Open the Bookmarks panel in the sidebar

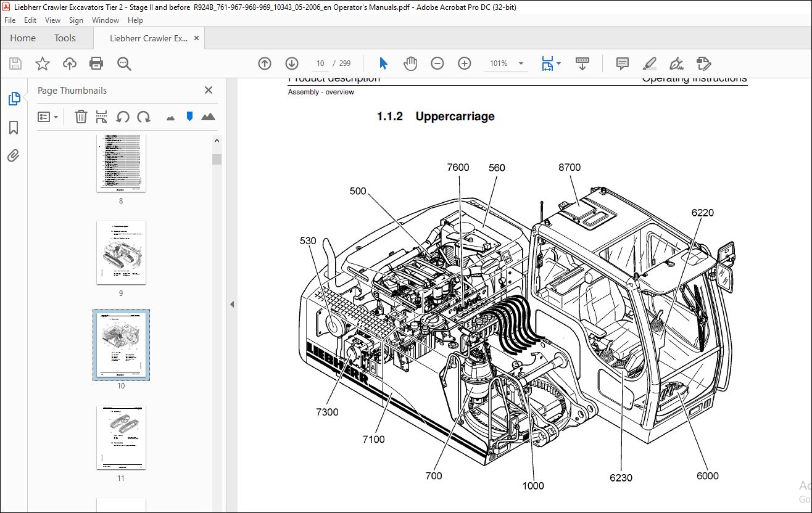14,128
